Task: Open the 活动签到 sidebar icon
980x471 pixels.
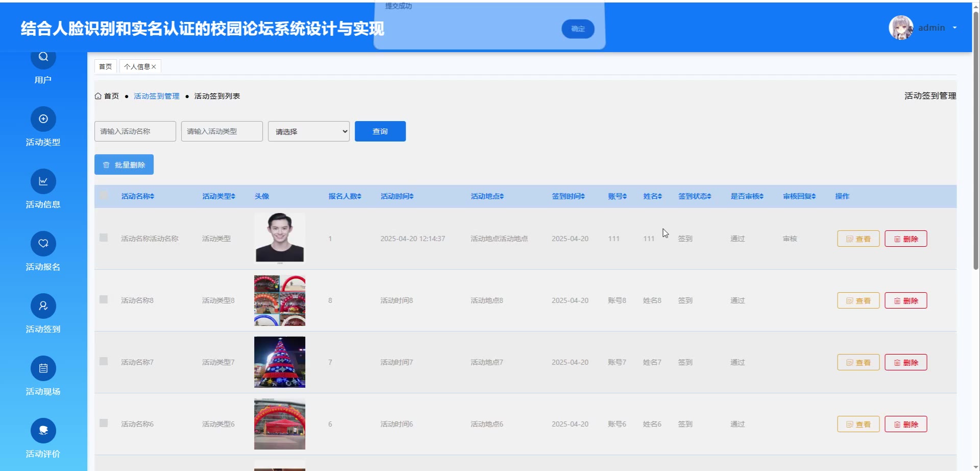Action: [x=43, y=306]
